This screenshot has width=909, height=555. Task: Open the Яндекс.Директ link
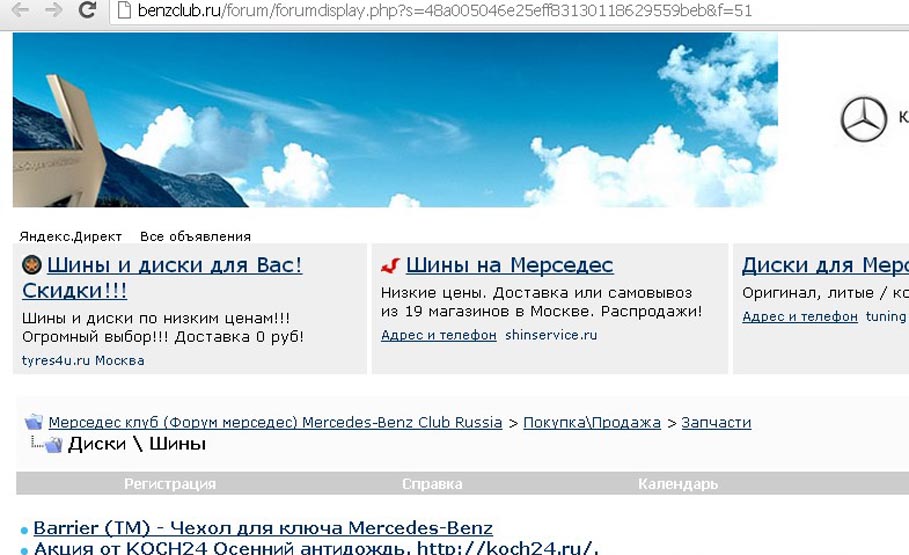pyautogui.click(x=71, y=237)
